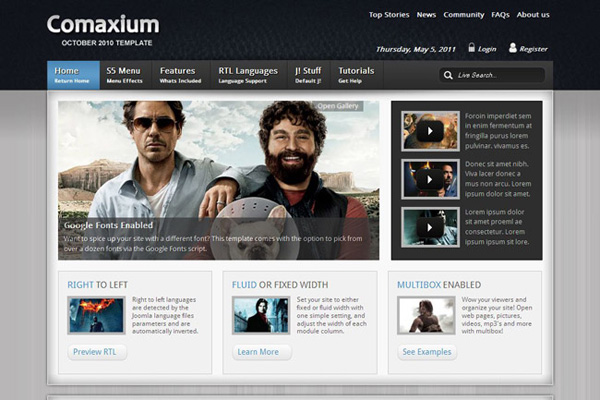Click the Google Fonts Enabled caption heading
Viewport: 600px width, 400px height.
(x=108, y=225)
